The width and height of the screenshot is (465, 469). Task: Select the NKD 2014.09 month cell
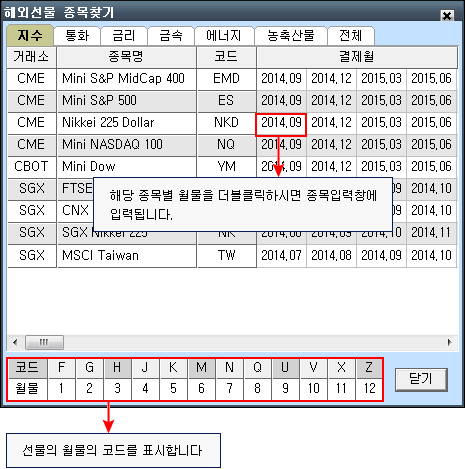click(281, 123)
